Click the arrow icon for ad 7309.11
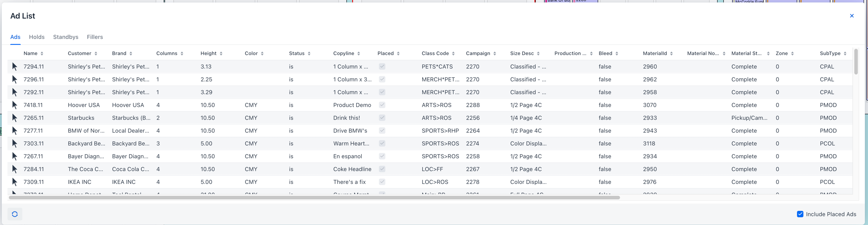Image resolution: width=868 pixels, height=225 pixels. (x=14, y=182)
